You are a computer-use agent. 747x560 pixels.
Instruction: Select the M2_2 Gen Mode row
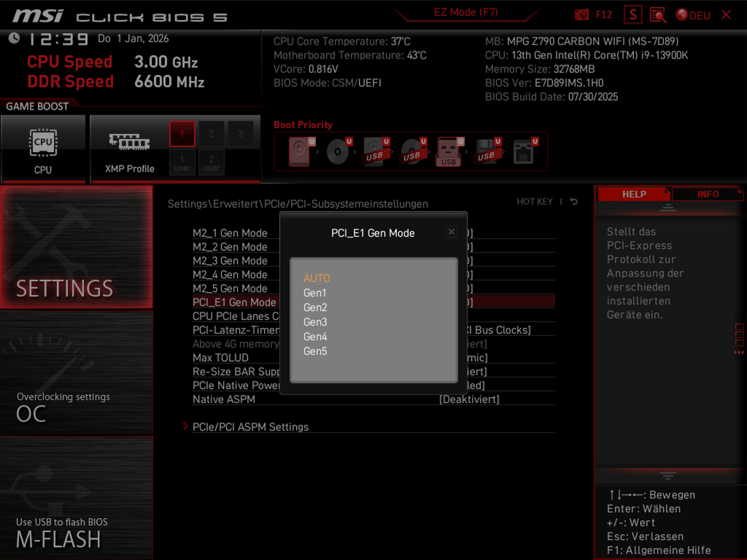click(374, 247)
